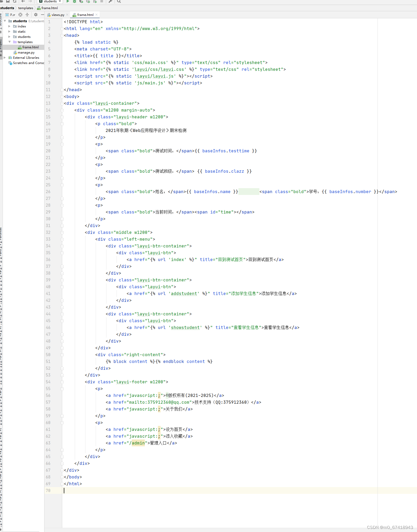Navigate forward with the right arrow icon

coord(30,1)
